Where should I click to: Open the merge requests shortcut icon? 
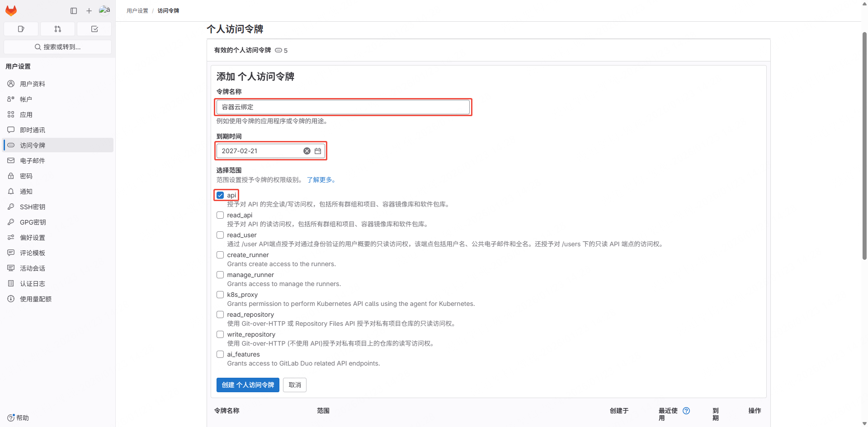(x=57, y=29)
